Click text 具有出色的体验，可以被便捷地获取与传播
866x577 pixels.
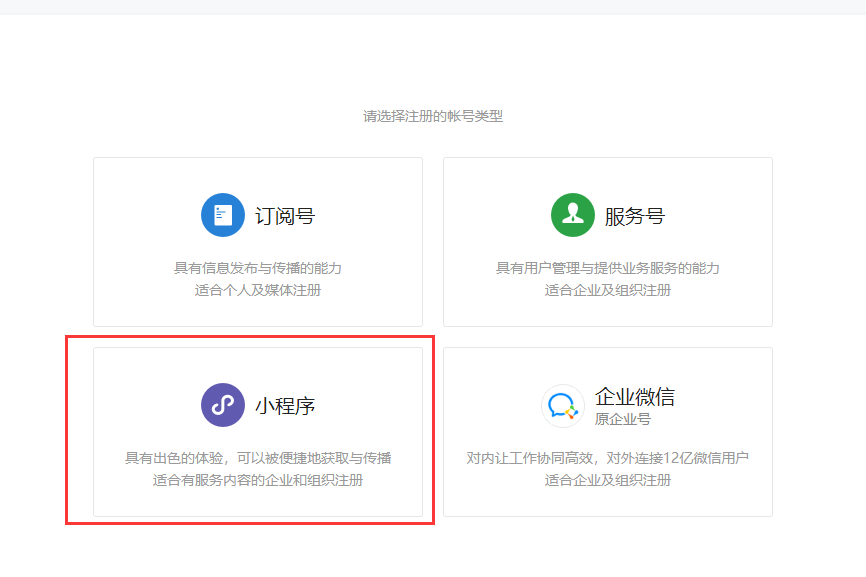point(258,458)
